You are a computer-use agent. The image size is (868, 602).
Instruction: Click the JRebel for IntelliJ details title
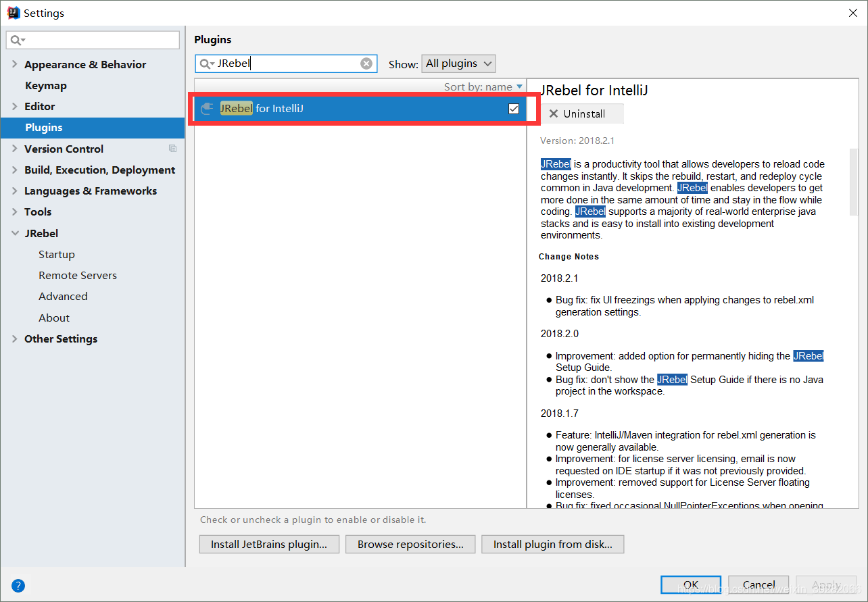pyautogui.click(x=594, y=91)
